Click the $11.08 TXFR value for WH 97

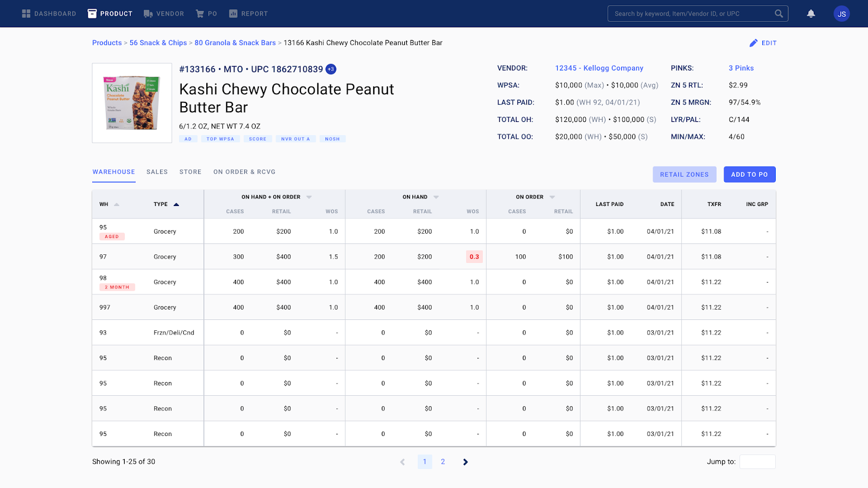[711, 257]
